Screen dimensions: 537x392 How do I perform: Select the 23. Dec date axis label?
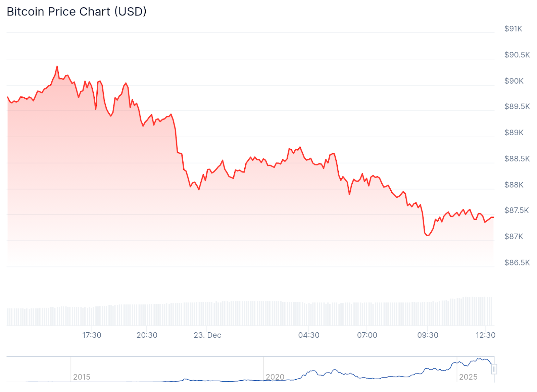[x=207, y=335]
